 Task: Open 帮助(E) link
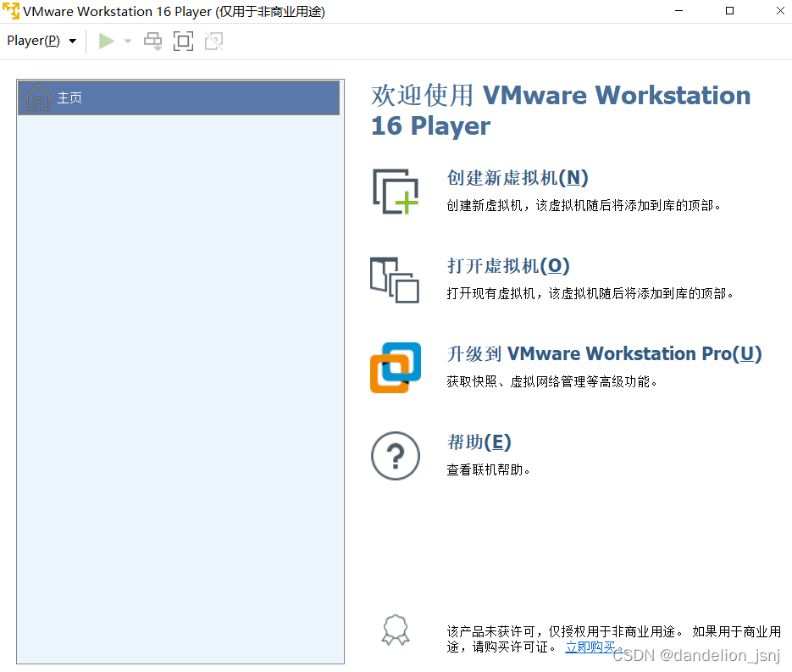pyautogui.click(x=479, y=442)
